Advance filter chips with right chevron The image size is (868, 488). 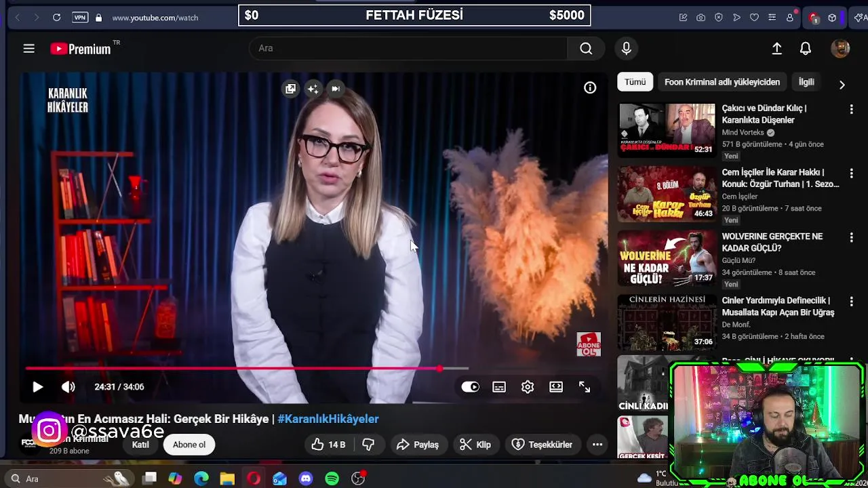point(842,85)
